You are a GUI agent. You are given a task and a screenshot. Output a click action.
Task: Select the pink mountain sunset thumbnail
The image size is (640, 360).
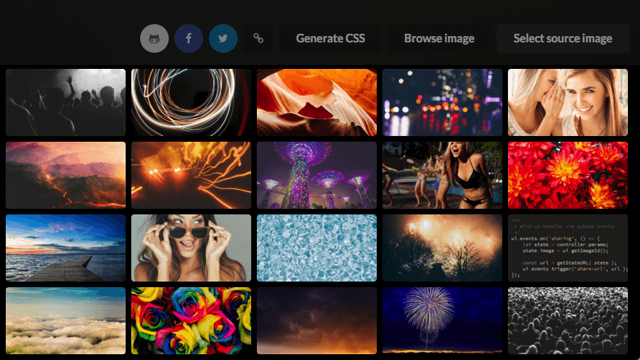click(66, 175)
